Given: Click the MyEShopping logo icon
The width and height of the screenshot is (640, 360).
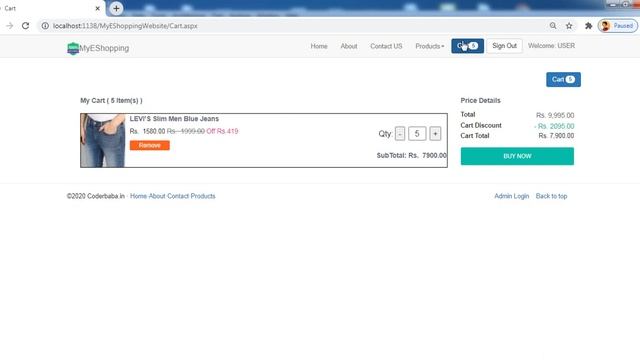Looking at the screenshot, I should (x=73, y=48).
